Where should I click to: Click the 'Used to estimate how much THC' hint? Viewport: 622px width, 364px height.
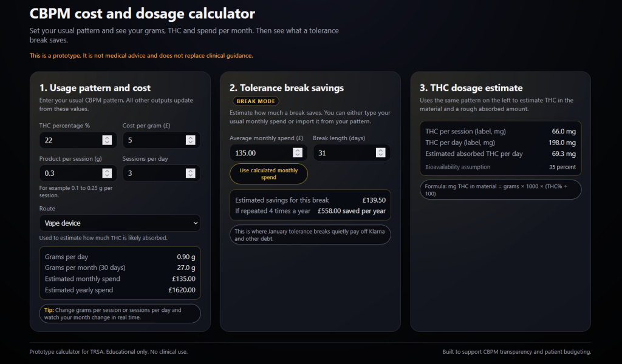pos(103,238)
